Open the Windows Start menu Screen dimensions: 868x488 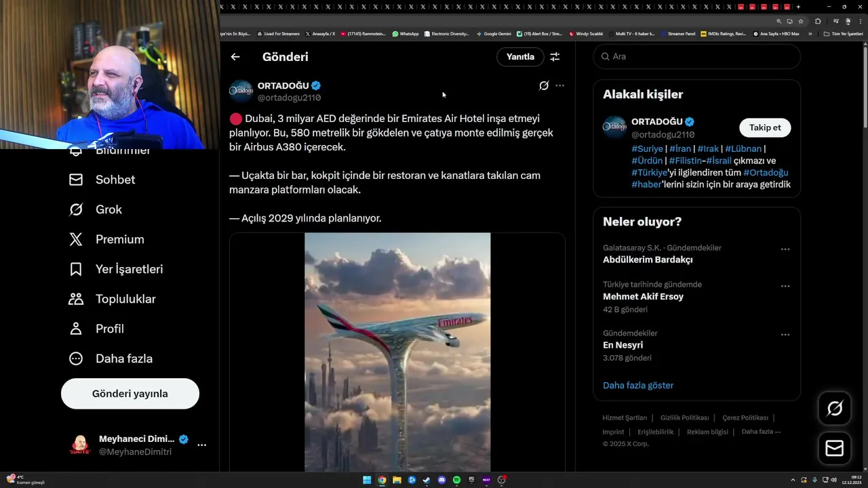click(367, 480)
